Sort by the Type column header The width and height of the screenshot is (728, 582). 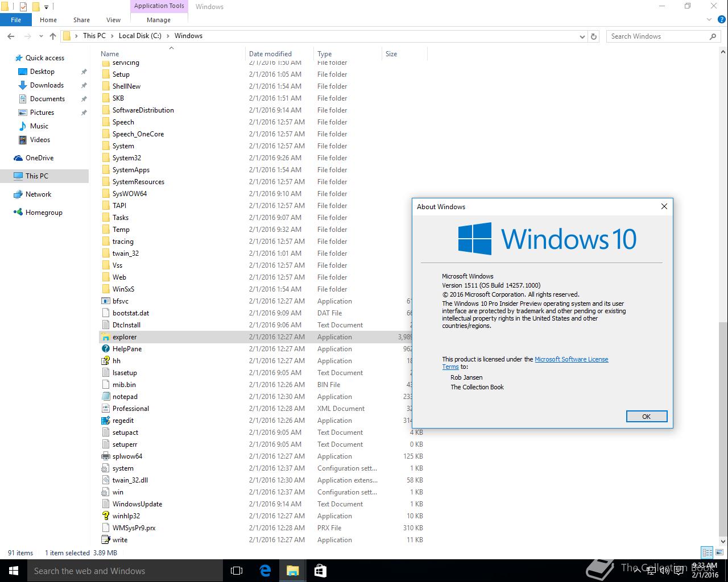(x=348, y=54)
